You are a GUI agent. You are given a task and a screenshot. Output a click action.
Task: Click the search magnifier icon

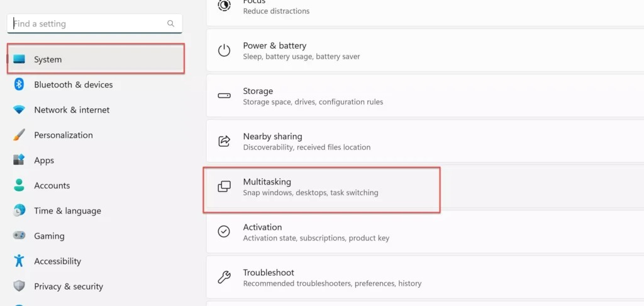[x=171, y=24]
